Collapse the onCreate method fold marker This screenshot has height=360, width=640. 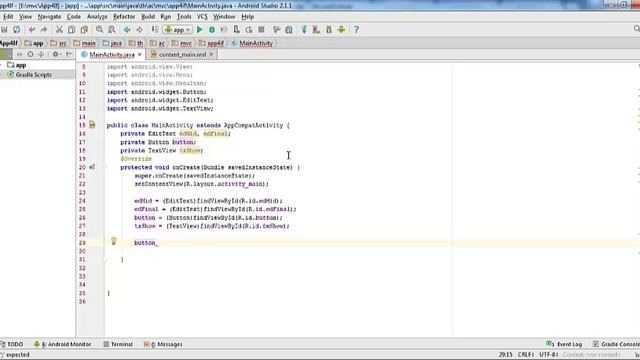coord(104,167)
